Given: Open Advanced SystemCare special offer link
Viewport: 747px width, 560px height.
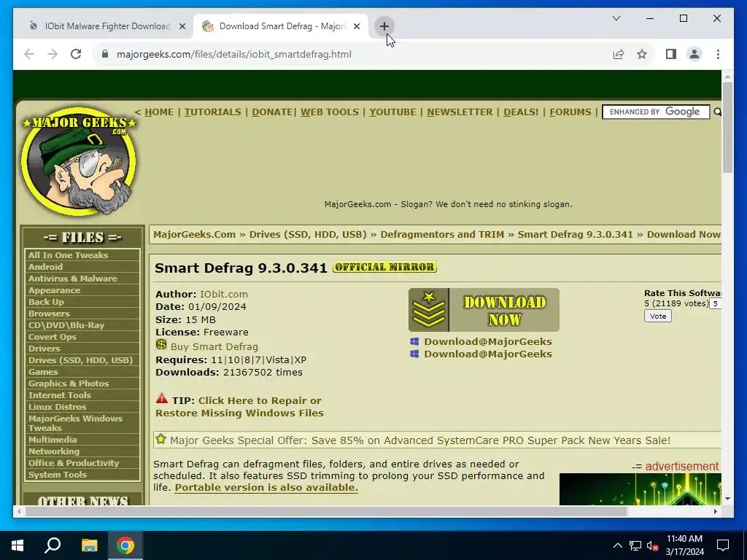Looking at the screenshot, I should point(419,440).
